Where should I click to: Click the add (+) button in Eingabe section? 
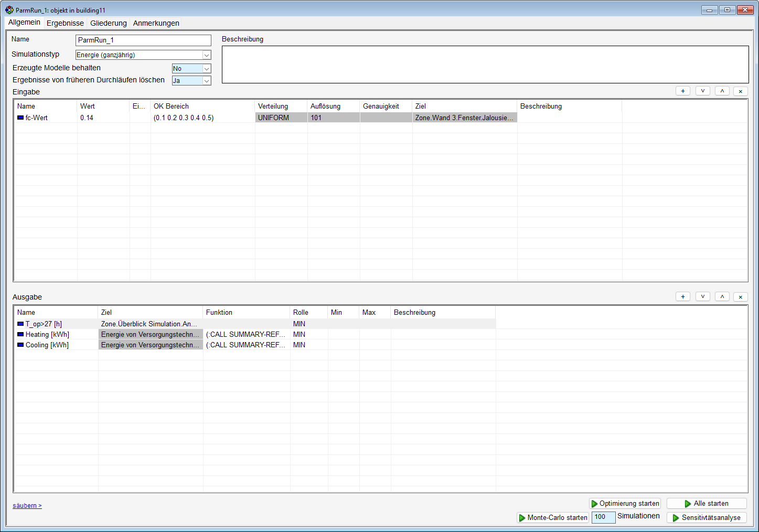(682, 91)
